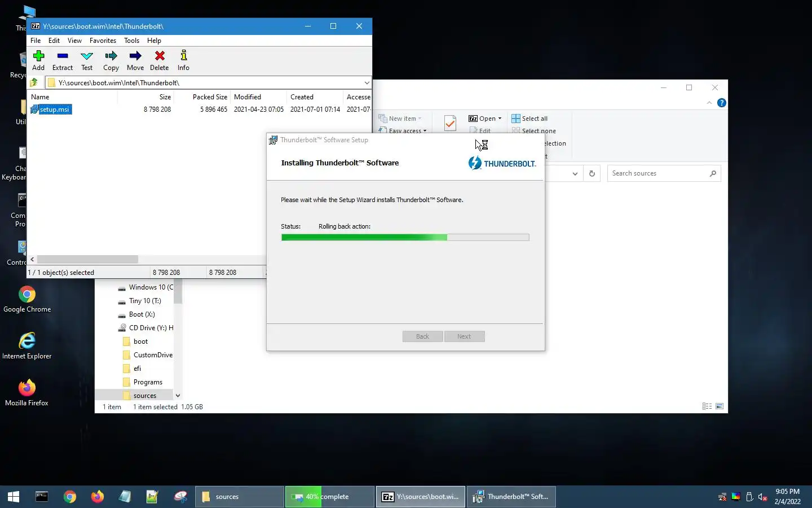This screenshot has height=508, width=812.
Task: Click the Windows Start button
Action: (14, 497)
